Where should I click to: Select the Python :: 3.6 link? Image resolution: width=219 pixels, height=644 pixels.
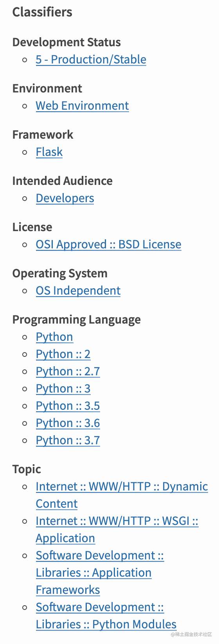(68, 423)
